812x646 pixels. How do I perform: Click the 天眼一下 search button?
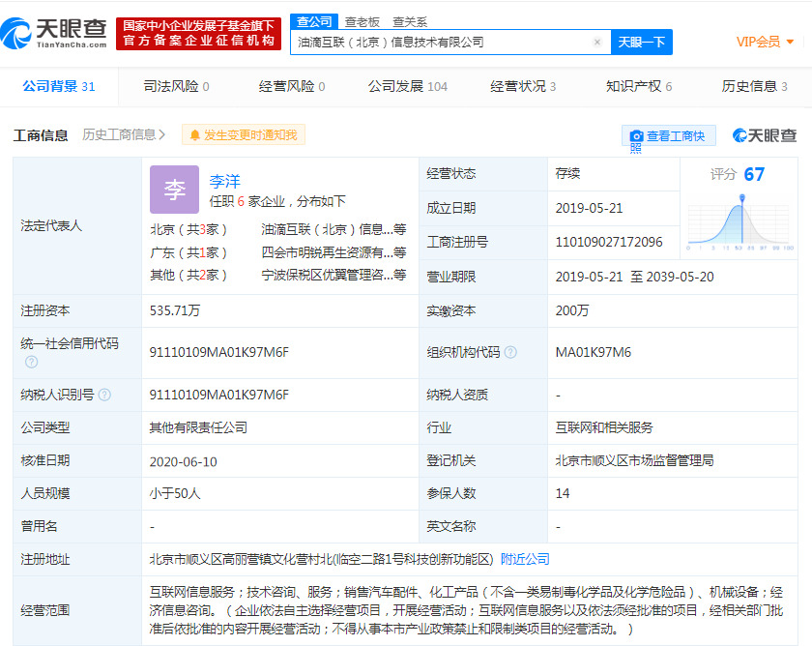pyautogui.click(x=642, y=42)
